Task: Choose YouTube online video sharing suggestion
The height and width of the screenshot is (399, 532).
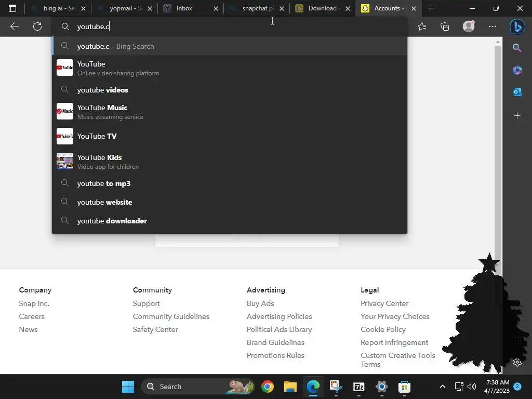Action: tap(230, 68)
